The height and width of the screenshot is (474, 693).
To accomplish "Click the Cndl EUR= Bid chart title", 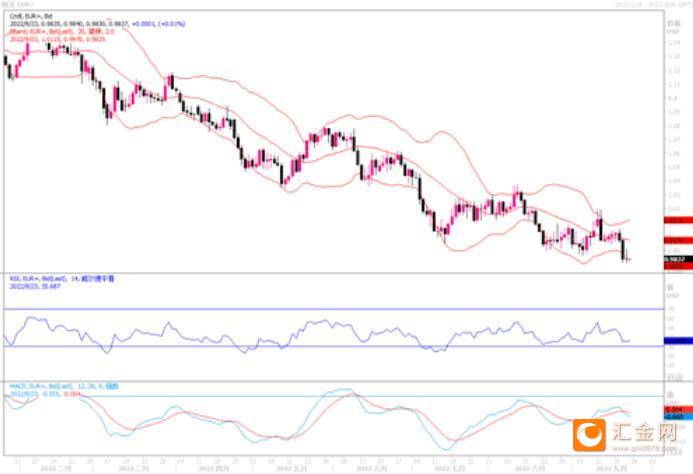I will click(x=31, y=16).
